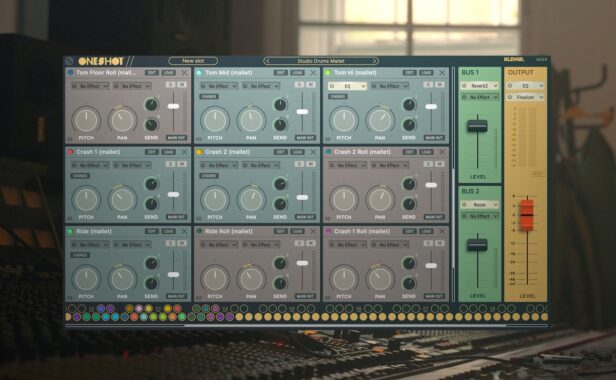The width and height of the screenshot is (616, 380).
Task: Click the Send 1 knob on Tom Floor Roll
Action: click(x=151, y=105)
